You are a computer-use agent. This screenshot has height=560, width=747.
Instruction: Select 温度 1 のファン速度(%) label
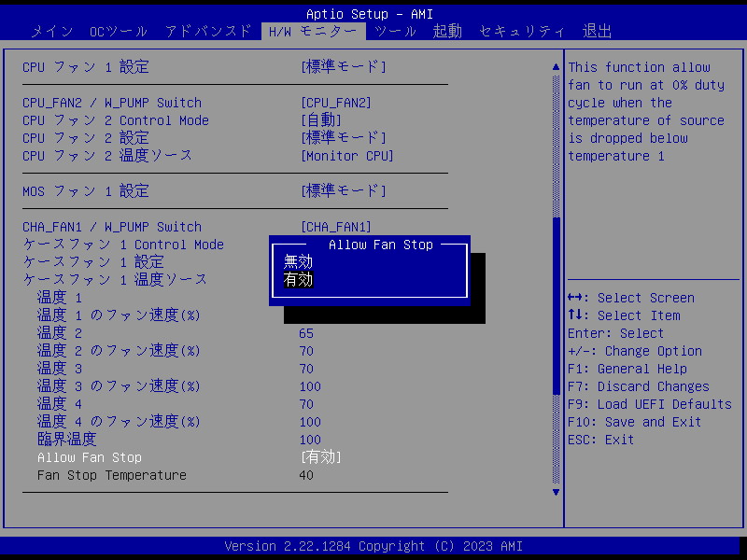tap(119, 315)
